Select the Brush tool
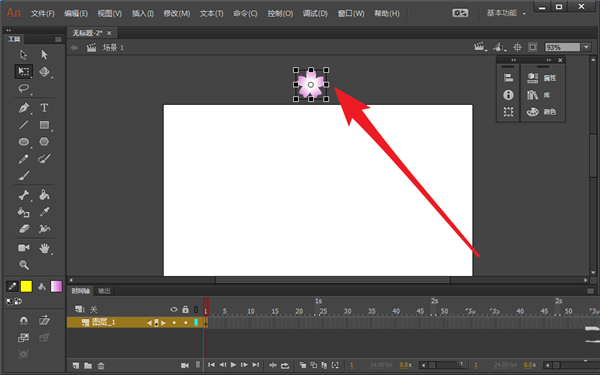Image resolution: width=600 pixels, height=375 pixels. tap(23, 176)
